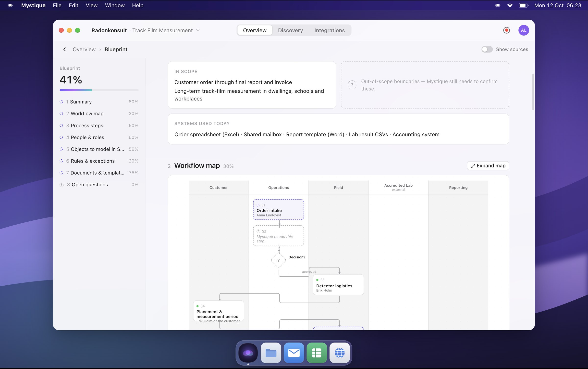
Task: Select the Overview tab
Action: pos(255,30)
